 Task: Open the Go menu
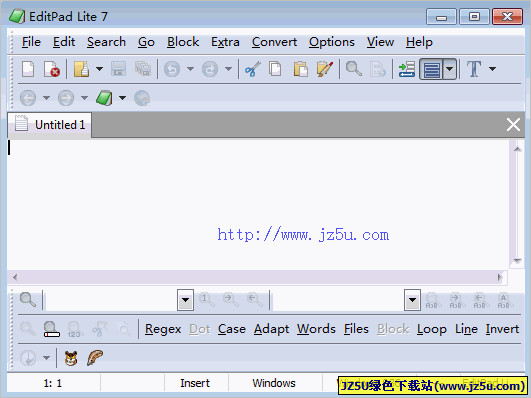pyautogui.click(x=146, y=42)
